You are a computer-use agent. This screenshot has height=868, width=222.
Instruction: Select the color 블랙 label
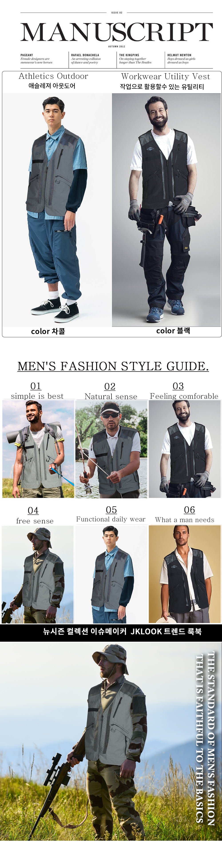coord(173,331)
